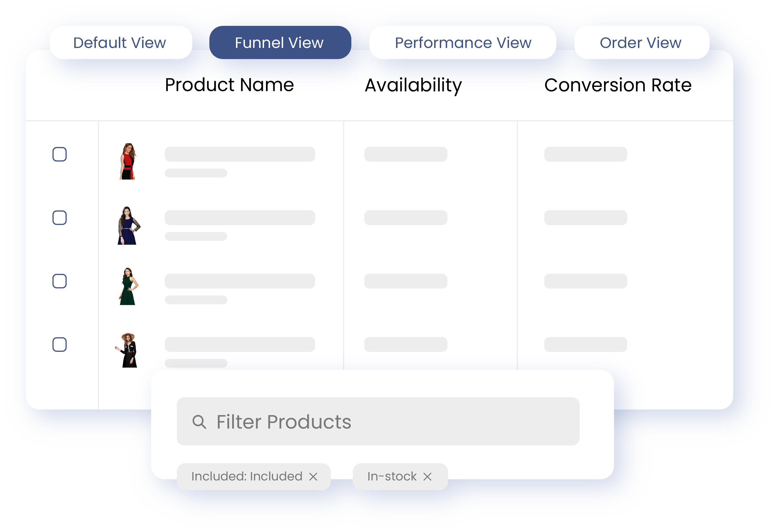
Task: Switch to the Default View tab
Action: [x=120, y=42]
